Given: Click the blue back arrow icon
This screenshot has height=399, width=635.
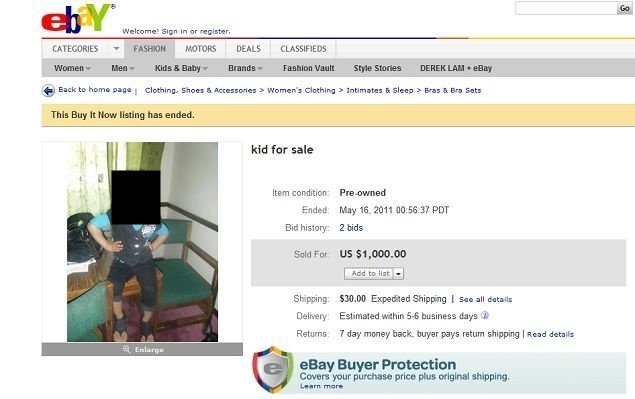Looking at the screenshot, I should (x=48, y=90).
